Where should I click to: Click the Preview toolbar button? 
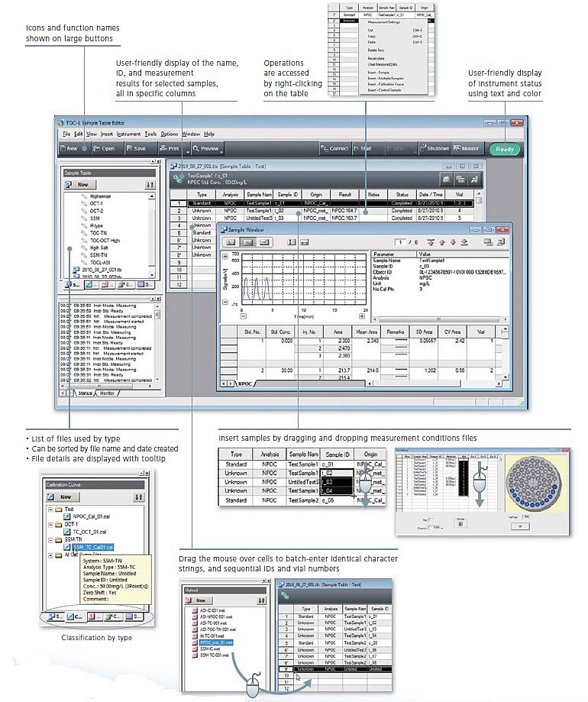(x=206, y=148)
